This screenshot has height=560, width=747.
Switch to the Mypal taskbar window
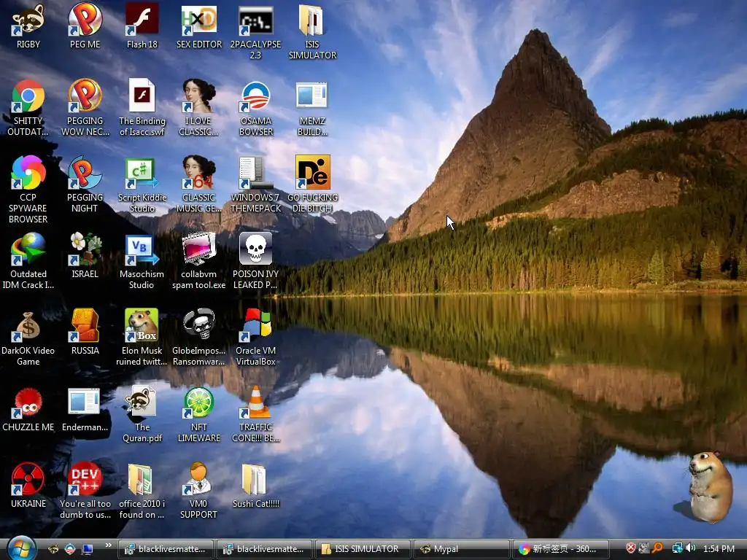tap(461, 549)
